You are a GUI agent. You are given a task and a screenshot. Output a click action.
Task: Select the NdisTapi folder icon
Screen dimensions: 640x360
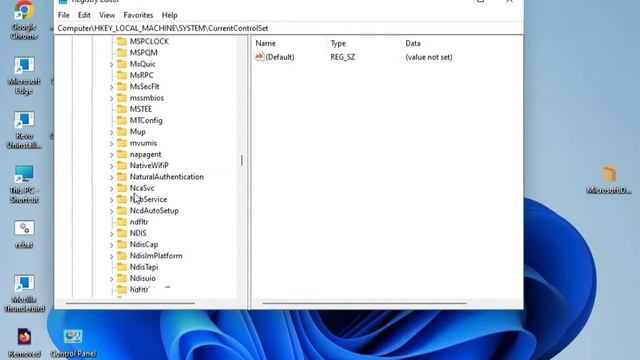click(x=122, y=267)
